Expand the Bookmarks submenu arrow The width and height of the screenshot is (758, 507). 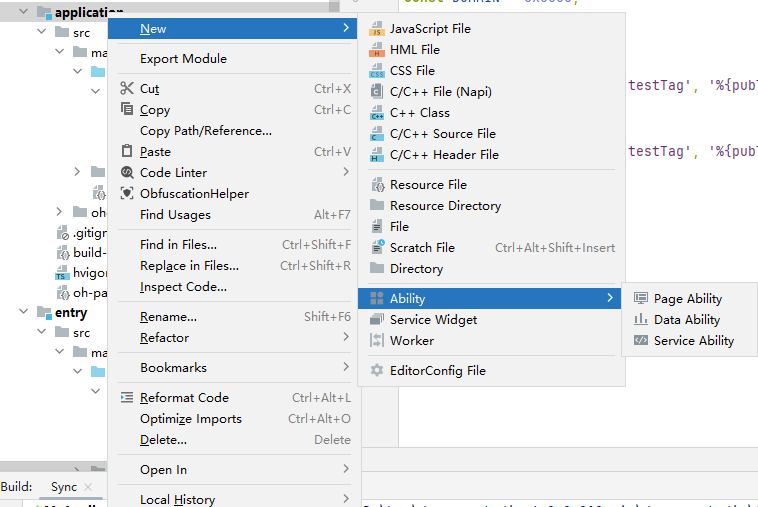[346, 367]
